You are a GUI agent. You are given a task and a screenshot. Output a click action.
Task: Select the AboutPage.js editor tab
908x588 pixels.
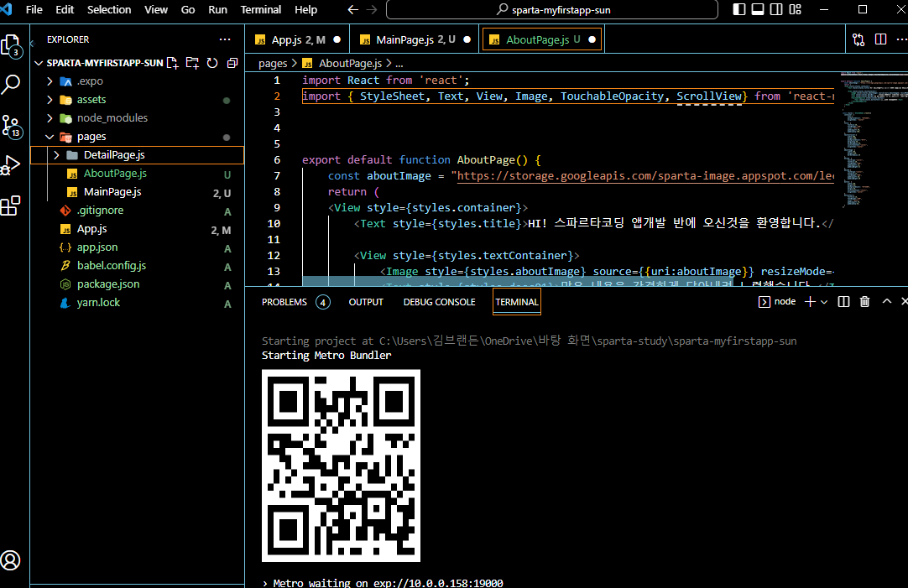pyautogui.click(x=543, y=39)
